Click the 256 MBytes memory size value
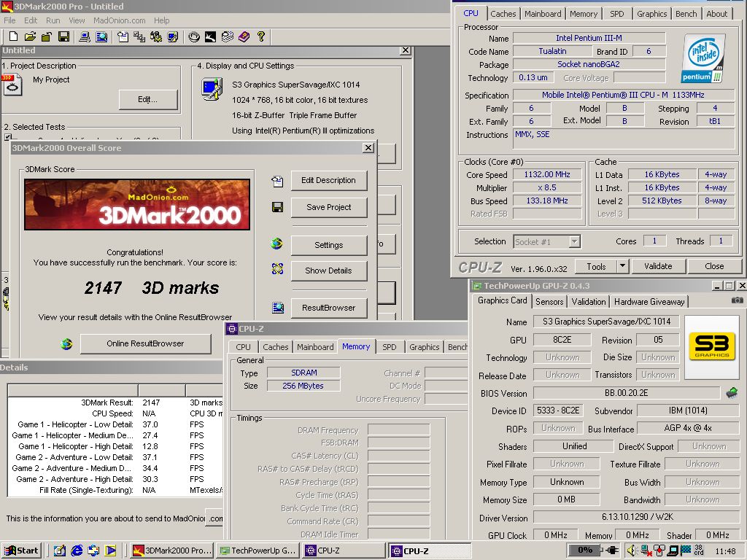The width and height of the screenshot is (747, 560). click(x=303, y=386)
